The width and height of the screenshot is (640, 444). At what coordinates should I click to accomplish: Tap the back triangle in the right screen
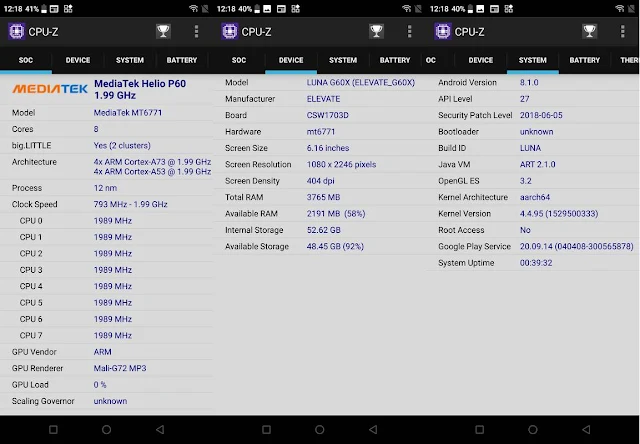click(586, 429)
